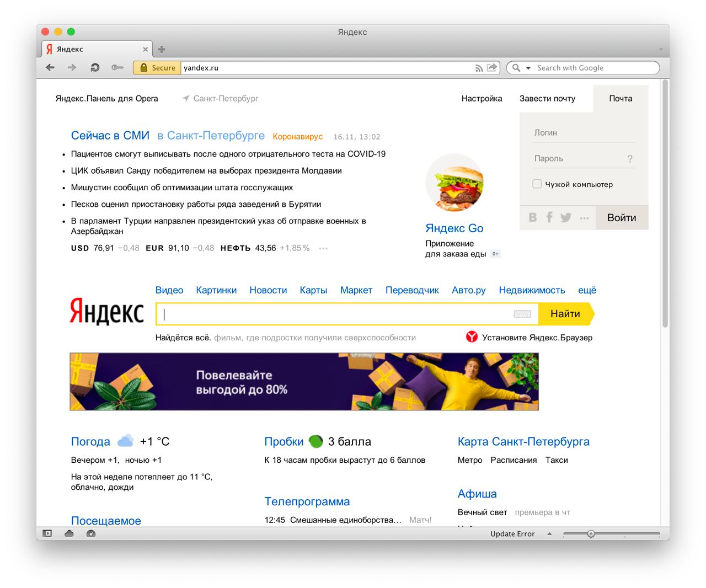Click the share page icon in address bar

tap(492, 67)
